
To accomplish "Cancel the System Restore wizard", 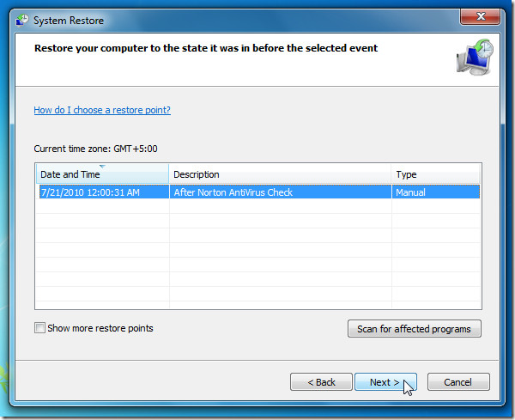I will point(458,382).
